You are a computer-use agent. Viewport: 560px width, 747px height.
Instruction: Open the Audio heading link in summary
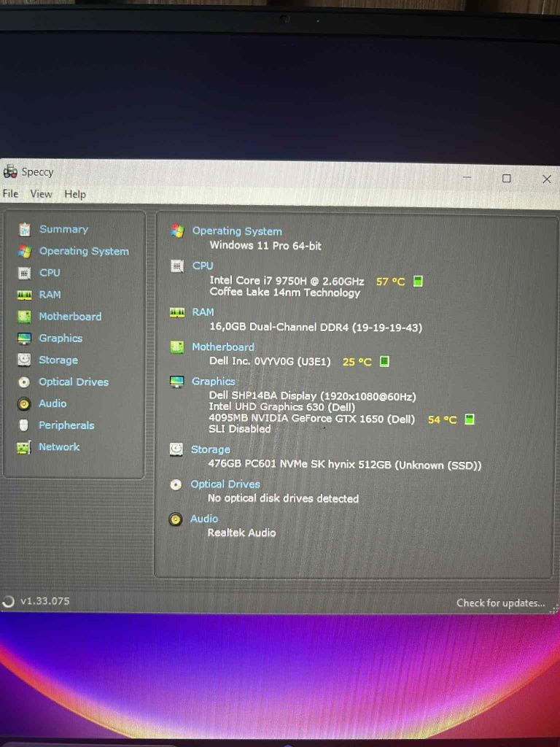[204, 519]
